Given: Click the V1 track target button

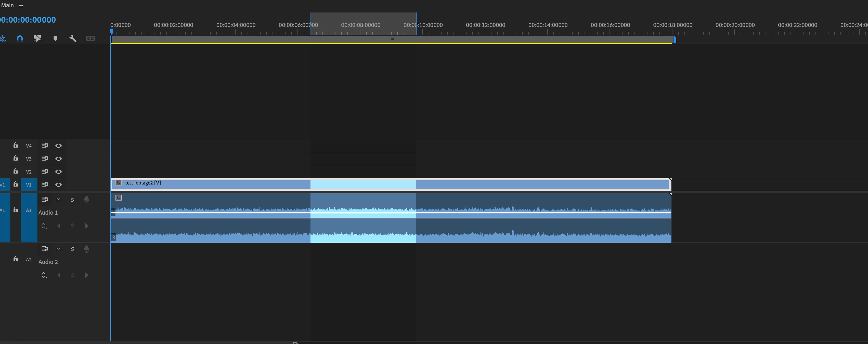Looking at the screenshot, I should pyautogui.click(x=29, y=184).
